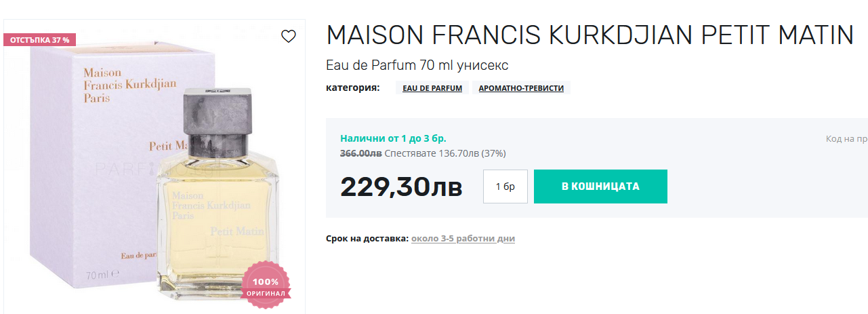Click the Maison Francis Kurkdjian Petit Matin title
This screenshot has height=314, width=868.
tap(590, 35)
